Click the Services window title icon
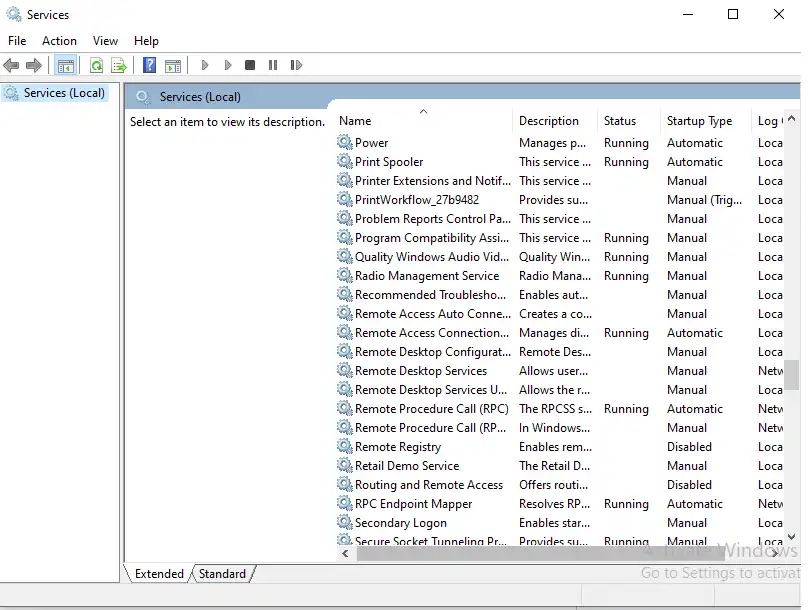 click(14, 14)
